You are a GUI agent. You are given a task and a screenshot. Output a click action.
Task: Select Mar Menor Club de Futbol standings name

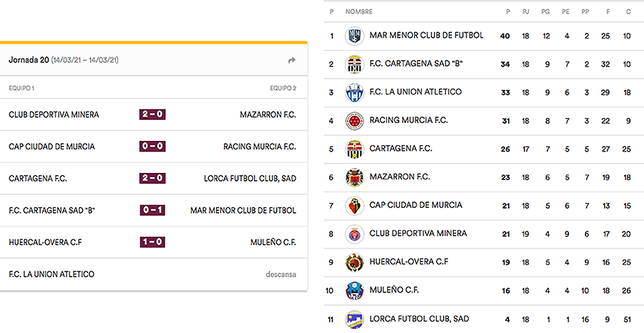[426, 35]
